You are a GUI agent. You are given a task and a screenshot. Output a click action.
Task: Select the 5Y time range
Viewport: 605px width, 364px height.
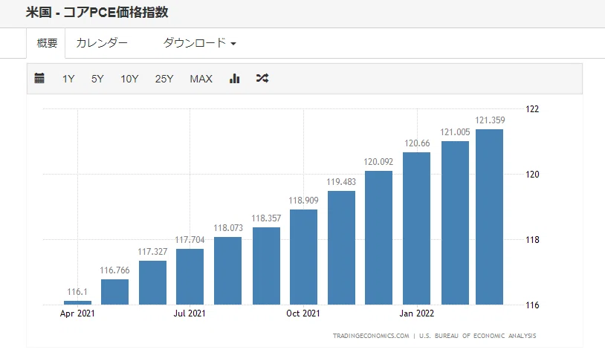(x=97, y=79)
